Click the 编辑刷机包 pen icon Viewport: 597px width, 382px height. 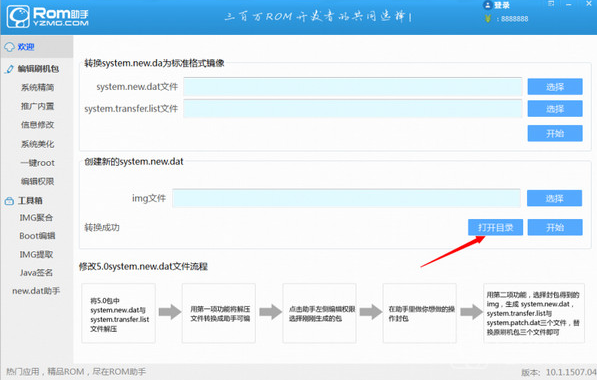[x=10, y=69]
